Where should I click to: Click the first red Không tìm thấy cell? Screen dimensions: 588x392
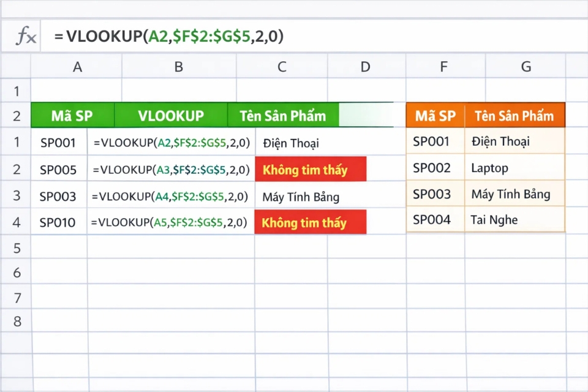pyautogui.click(x=311, y=170)
